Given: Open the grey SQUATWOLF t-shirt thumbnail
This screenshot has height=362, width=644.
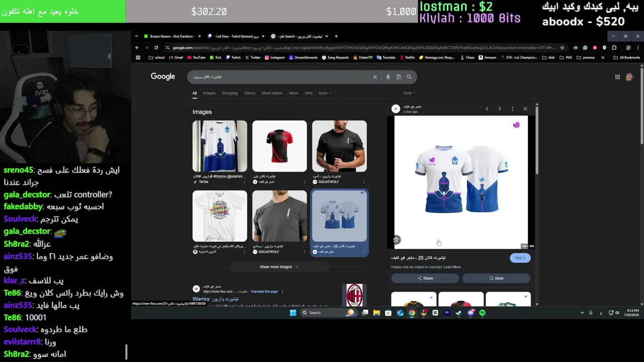Looking at the screenshot, I should [x=279, y=216].
